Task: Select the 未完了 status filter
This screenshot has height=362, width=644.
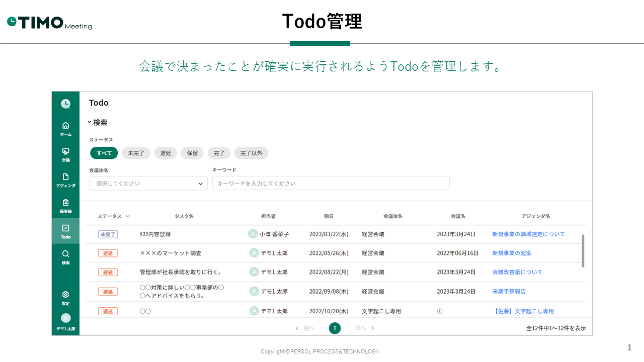Action: [136, 153]
